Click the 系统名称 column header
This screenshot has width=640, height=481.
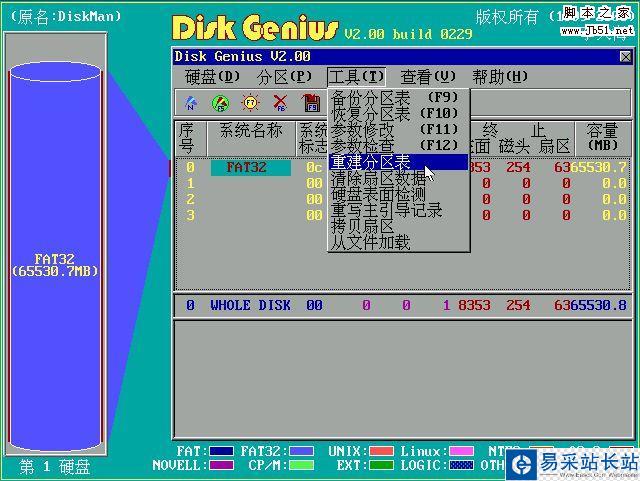pyautogui.click(x=251, y=138)
